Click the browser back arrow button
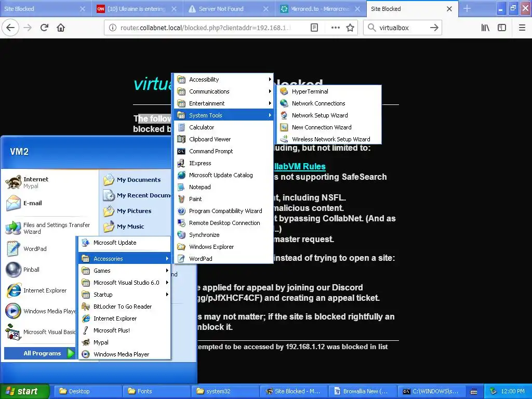This screenshot has height=399, width=532. click(10, 28)
